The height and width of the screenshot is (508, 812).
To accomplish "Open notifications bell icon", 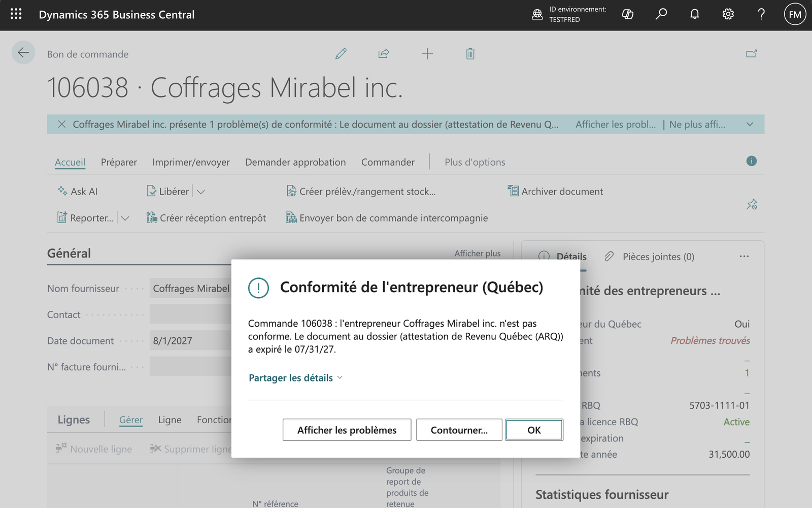I will [694, 14].
